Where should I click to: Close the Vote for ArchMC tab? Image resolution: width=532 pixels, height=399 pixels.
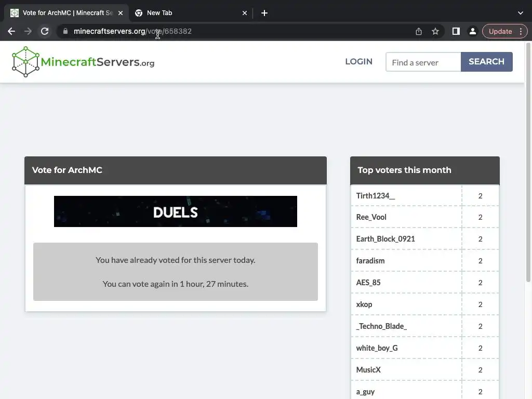121,13
